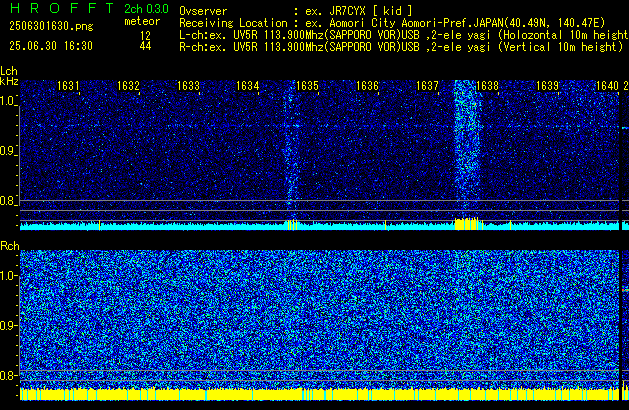This screenshot has height=410, width=629.
Task: Click the Lch 1.0 kHz axis tick
Action: click(8, 101)
